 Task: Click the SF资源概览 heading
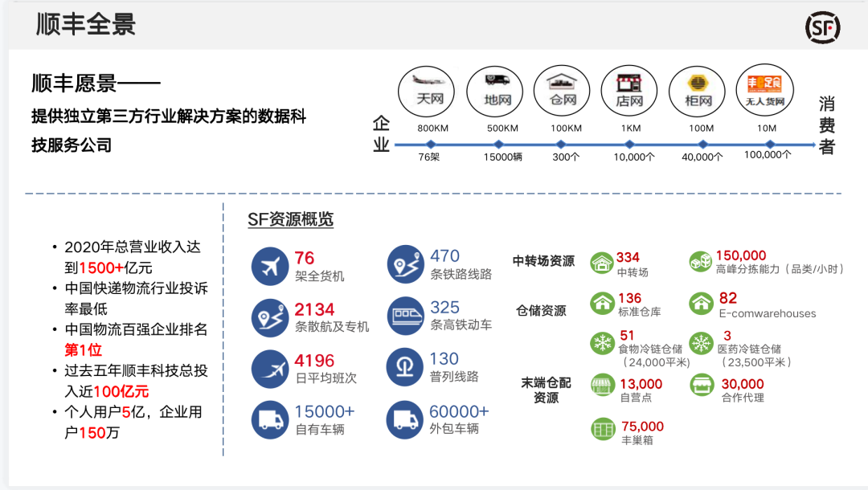[x=292, y=218]
